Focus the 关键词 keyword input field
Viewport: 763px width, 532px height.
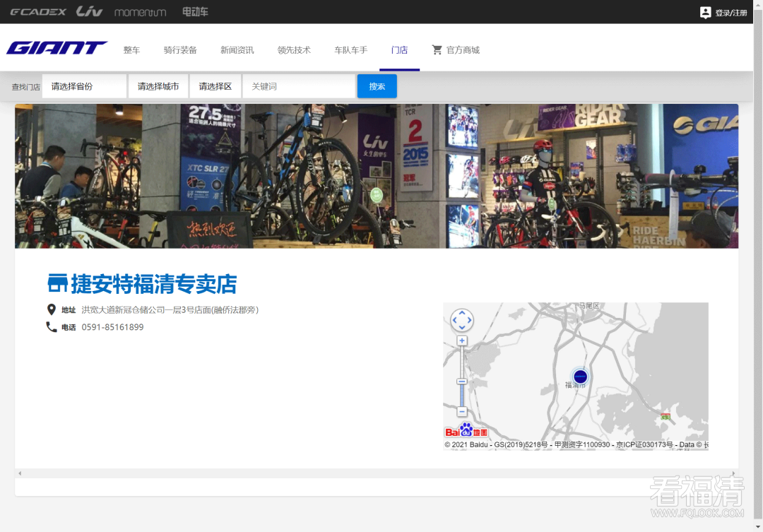299,86
